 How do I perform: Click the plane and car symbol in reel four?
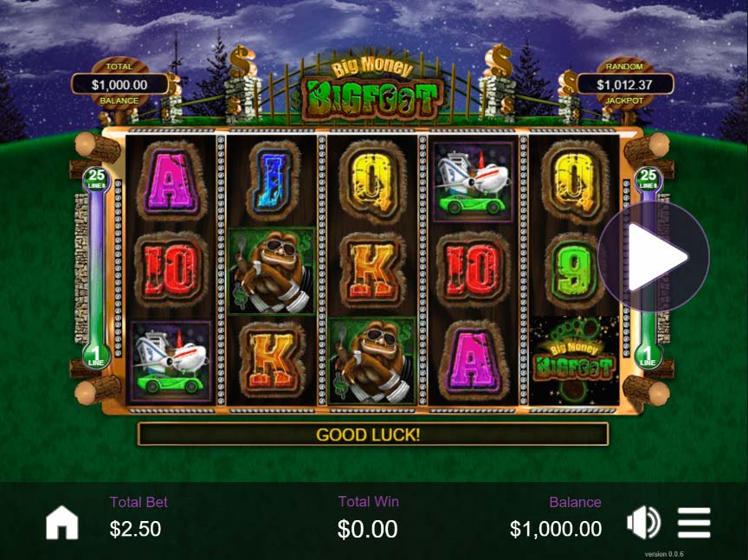point(473,182)
